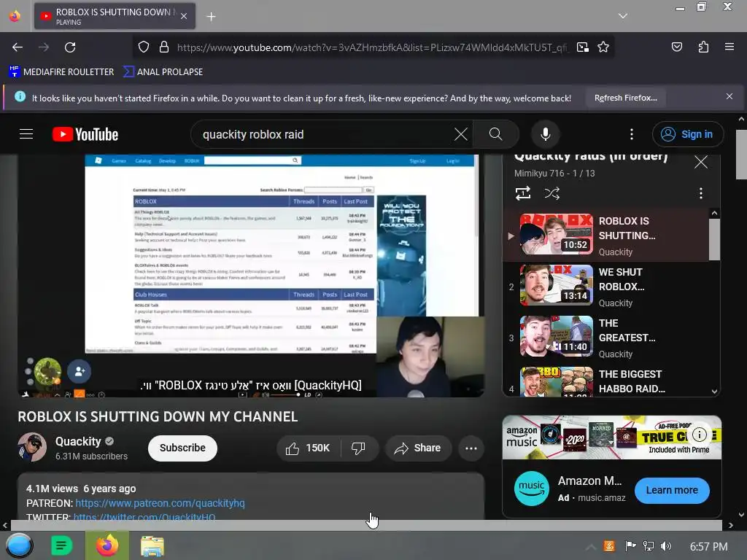
Task: Clear the YouTube search query
Action: [x=461, y=134]
